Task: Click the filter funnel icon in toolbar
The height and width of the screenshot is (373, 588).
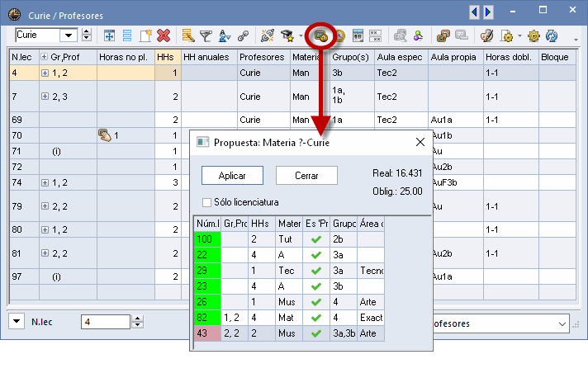Action: 206,35
